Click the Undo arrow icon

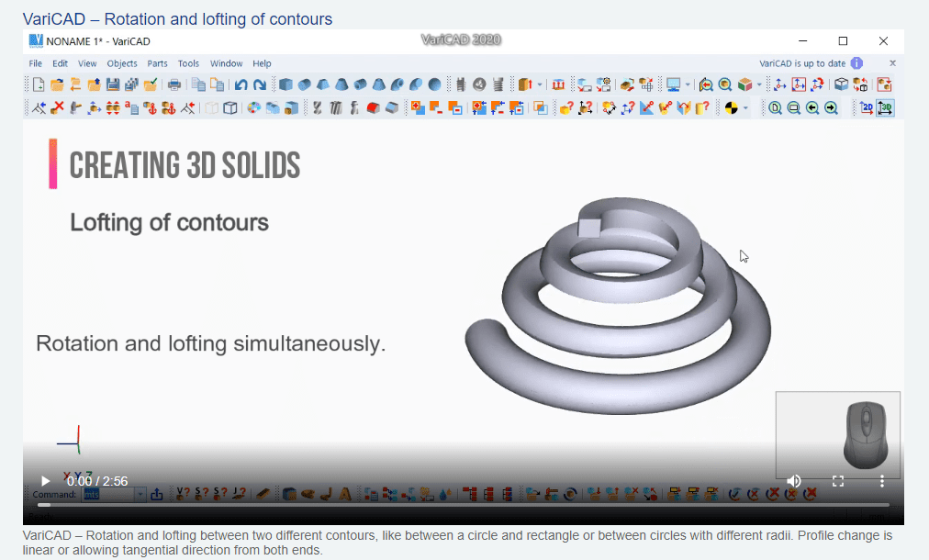[241, 84]
